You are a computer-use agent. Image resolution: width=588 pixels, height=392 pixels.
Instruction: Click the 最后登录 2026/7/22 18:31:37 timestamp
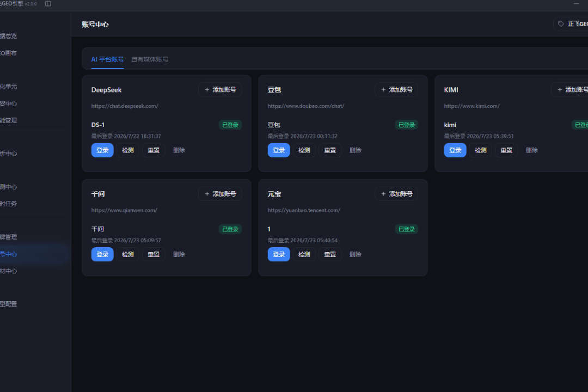(x=126, y=136)
